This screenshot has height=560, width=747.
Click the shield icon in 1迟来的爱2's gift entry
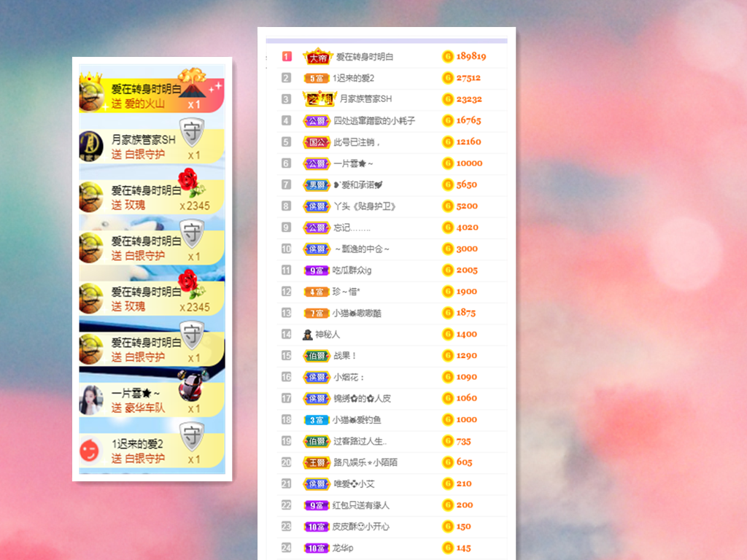(192, 437)
